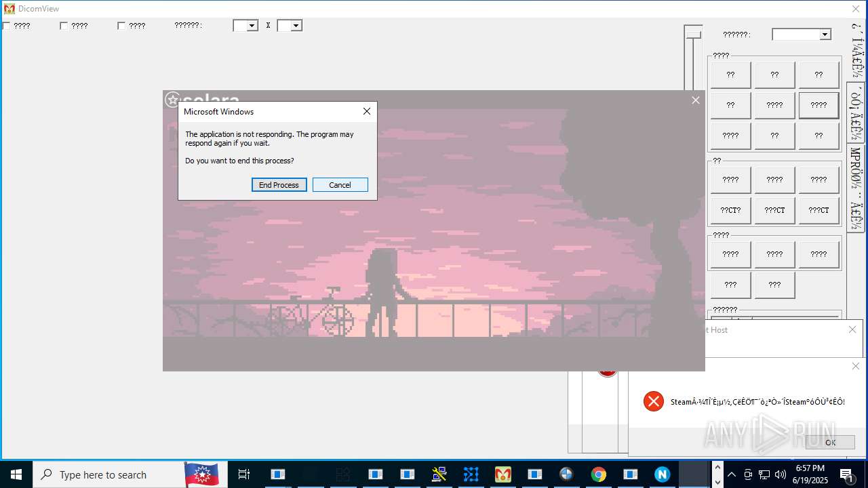Screen dimensions: 868x488
Task: Click the network icon in the system tray
Action: (x=764, y=474)
